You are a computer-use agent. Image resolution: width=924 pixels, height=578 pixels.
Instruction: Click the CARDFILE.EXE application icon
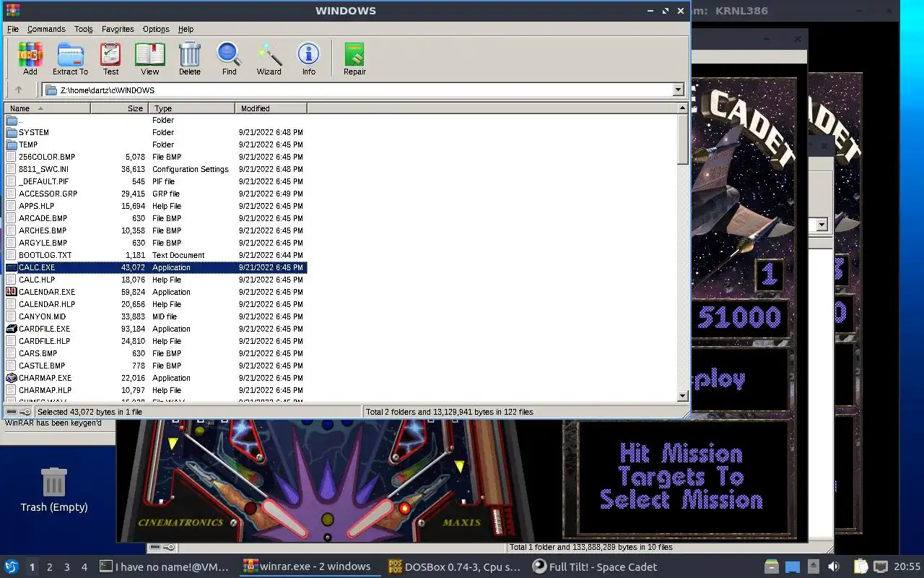tap(12, 329)
